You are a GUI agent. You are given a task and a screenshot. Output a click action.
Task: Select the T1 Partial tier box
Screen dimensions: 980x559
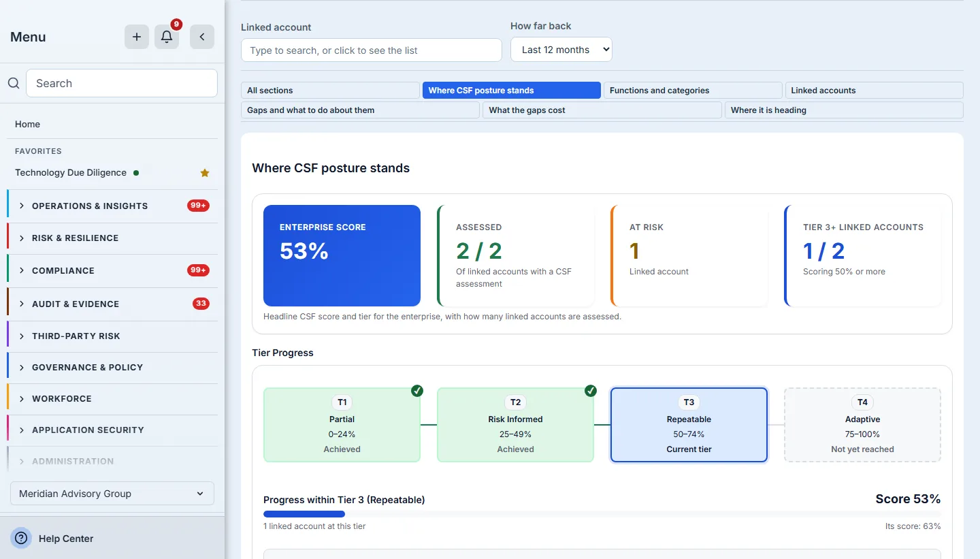[342, 425]
